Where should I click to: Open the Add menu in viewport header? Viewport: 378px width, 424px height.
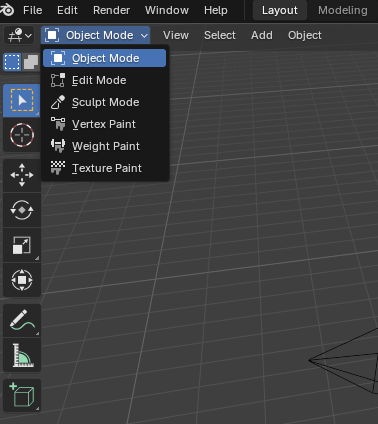[262, 35]
